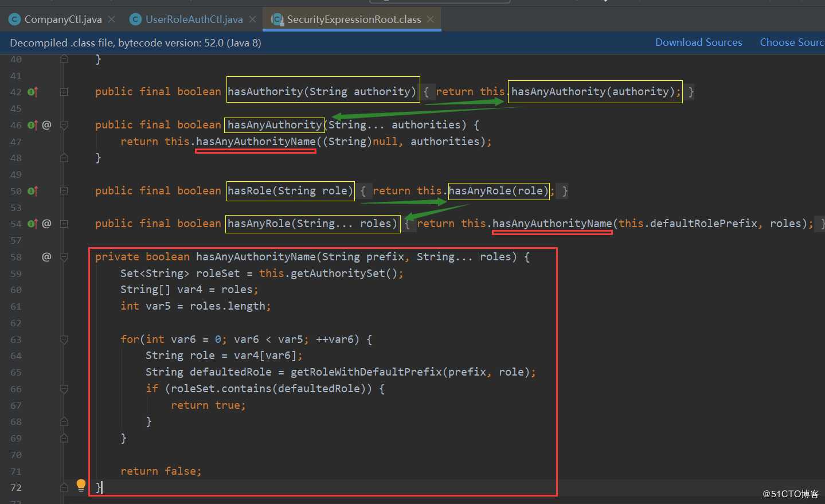
Task: Click line number 72 in gutter
Action: click(x=16, y=488)
